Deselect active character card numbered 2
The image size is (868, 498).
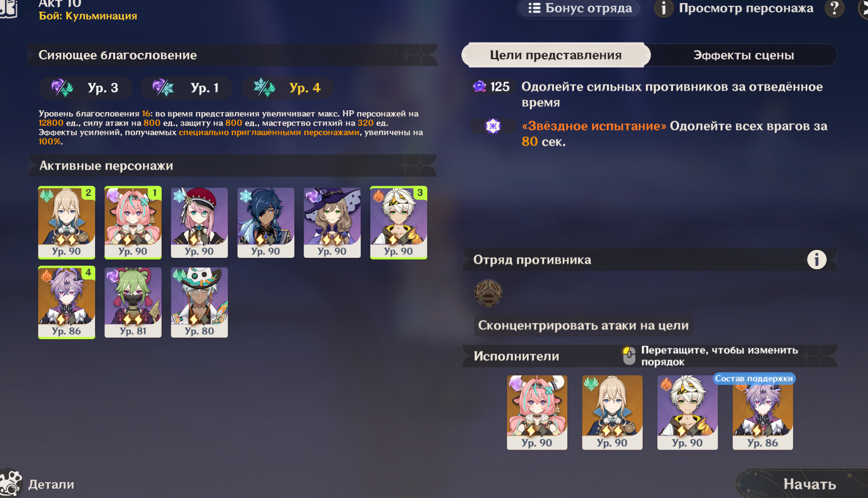67,223
